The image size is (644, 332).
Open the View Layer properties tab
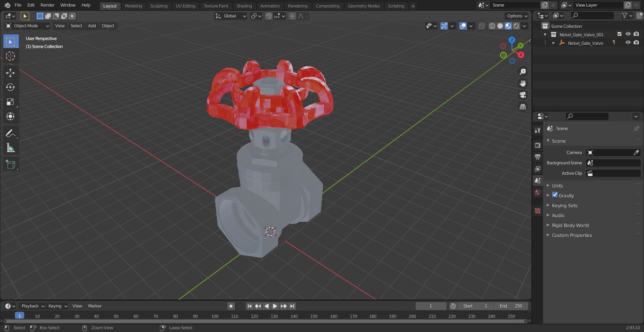coord(537,169)
